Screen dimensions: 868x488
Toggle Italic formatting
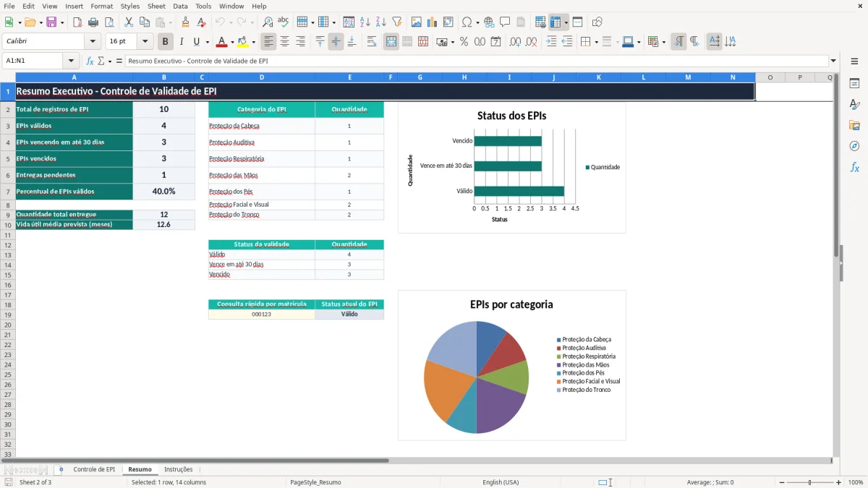182,42
